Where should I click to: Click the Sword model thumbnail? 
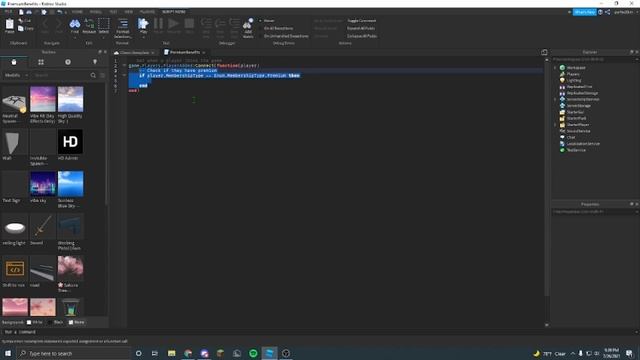42,226
